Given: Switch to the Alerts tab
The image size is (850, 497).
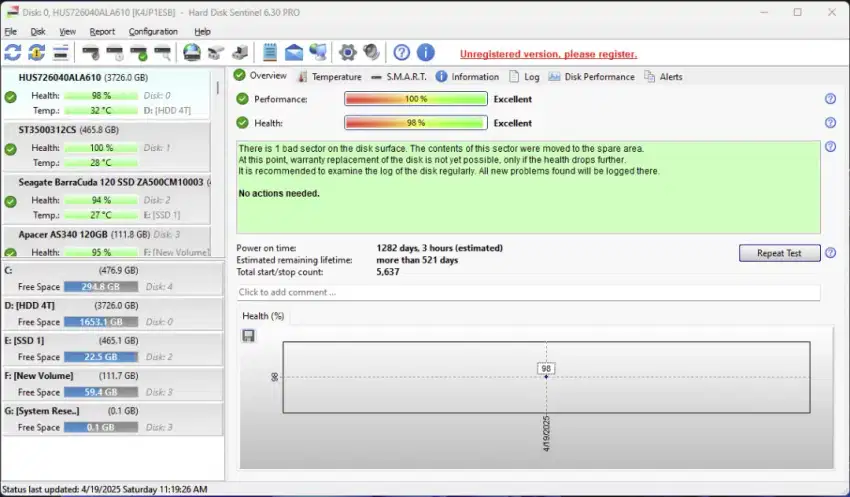Looking at the screenshot, I should (664, 76).
